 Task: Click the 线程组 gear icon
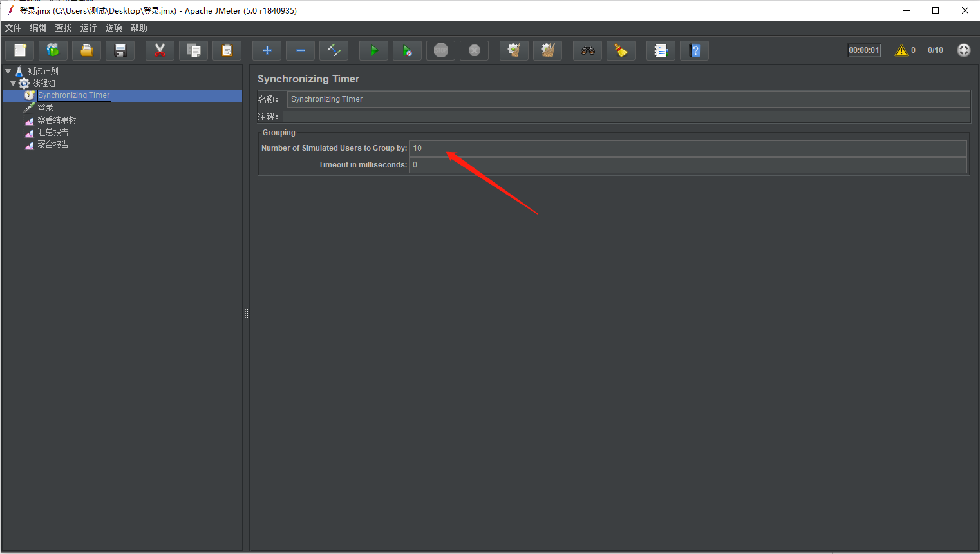(24, 83)
